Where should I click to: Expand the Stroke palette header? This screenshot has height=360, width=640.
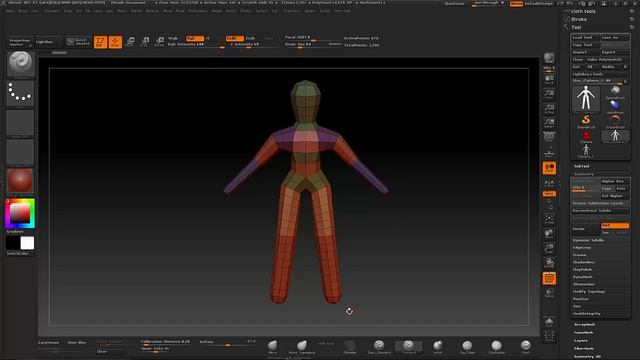pos(579,19)
